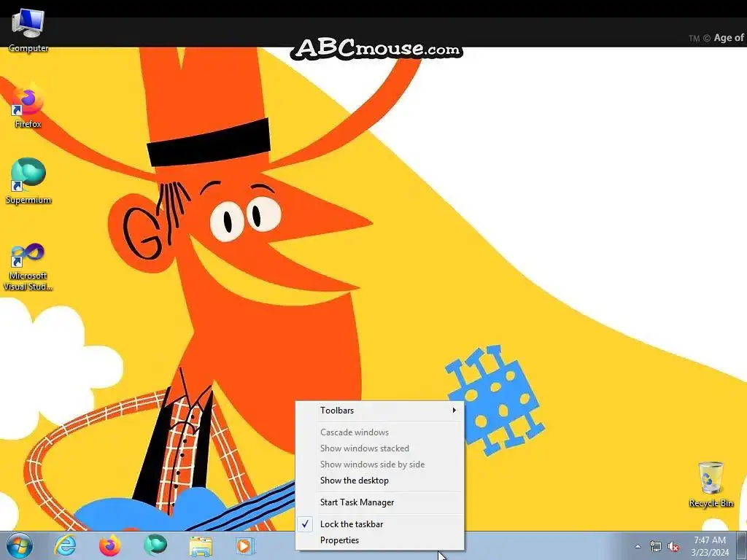Open taskbar Properties from the context menu
The height and width of the screenshot is (560, 747).
pyautogui.click(x=380, y=540)
